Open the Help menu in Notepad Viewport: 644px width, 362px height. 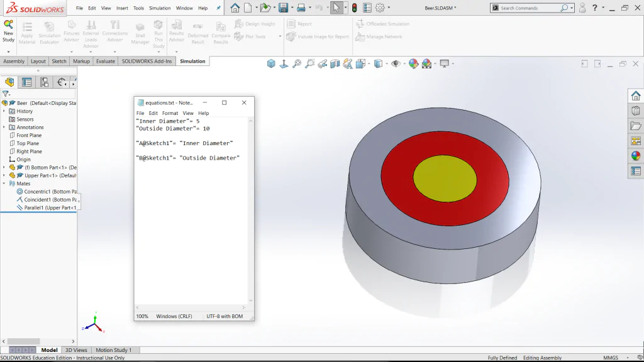[203, 113]
